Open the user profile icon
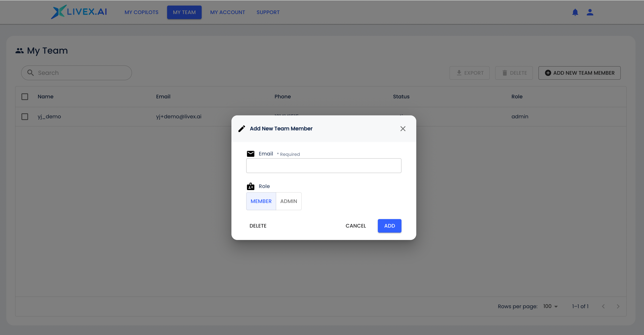 tap(590, 12)
